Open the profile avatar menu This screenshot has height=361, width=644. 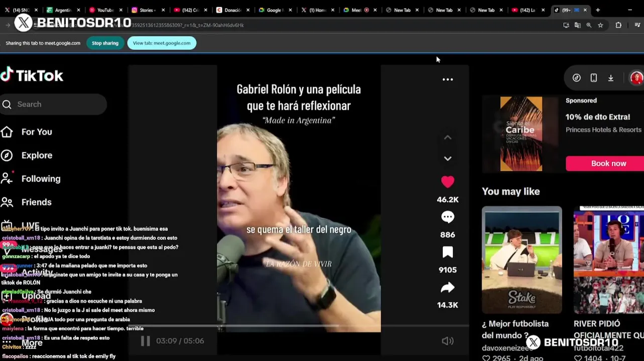[636, 78]
